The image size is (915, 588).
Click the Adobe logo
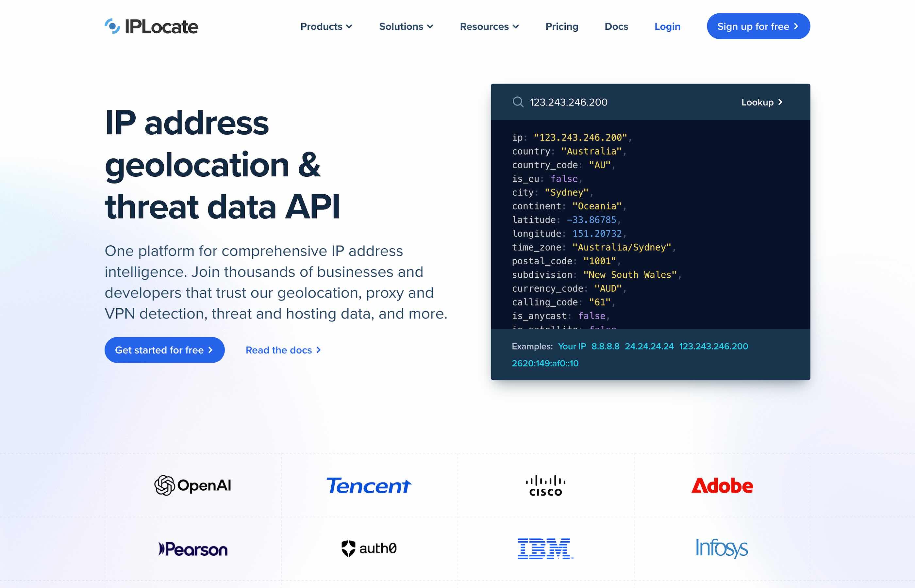(x=722, y=486)
